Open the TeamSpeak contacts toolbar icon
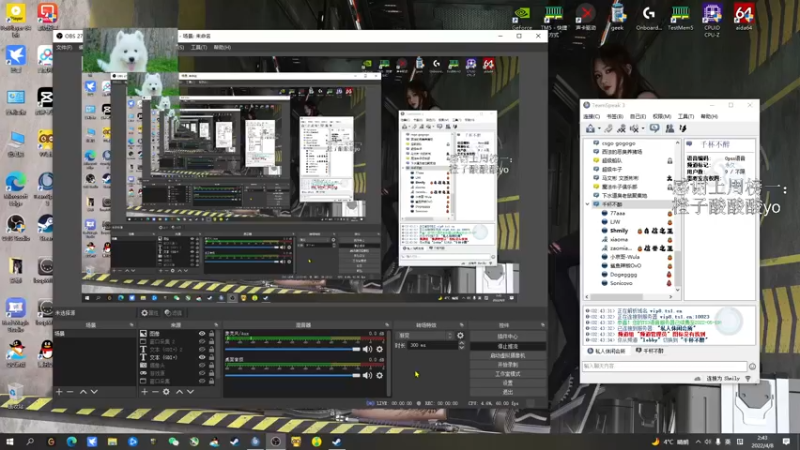The height and width of the screenshot is (450, 800). [669, 128]
